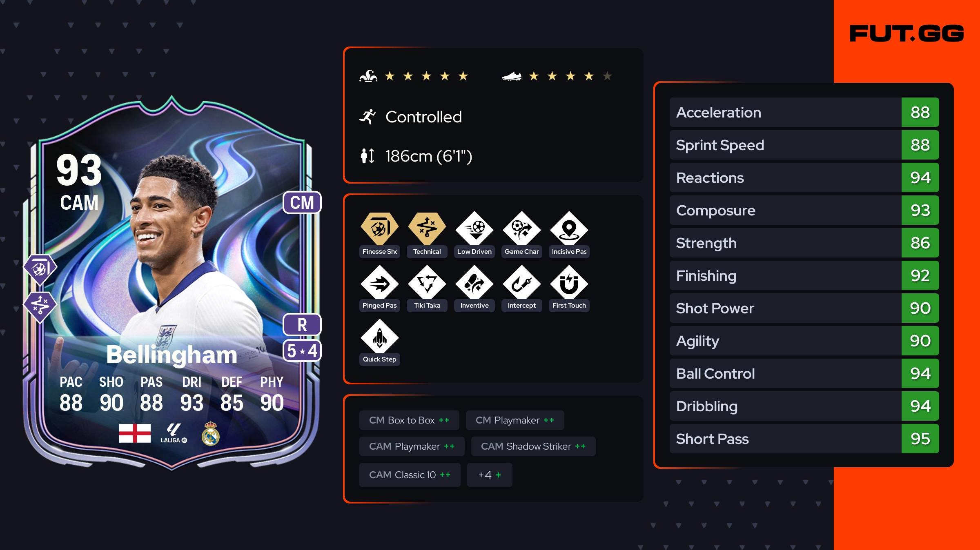Click the Intercept playstyle icon
Image resolution: width=980 pixels, height=550 pixels.
click(x=521, y=282)
